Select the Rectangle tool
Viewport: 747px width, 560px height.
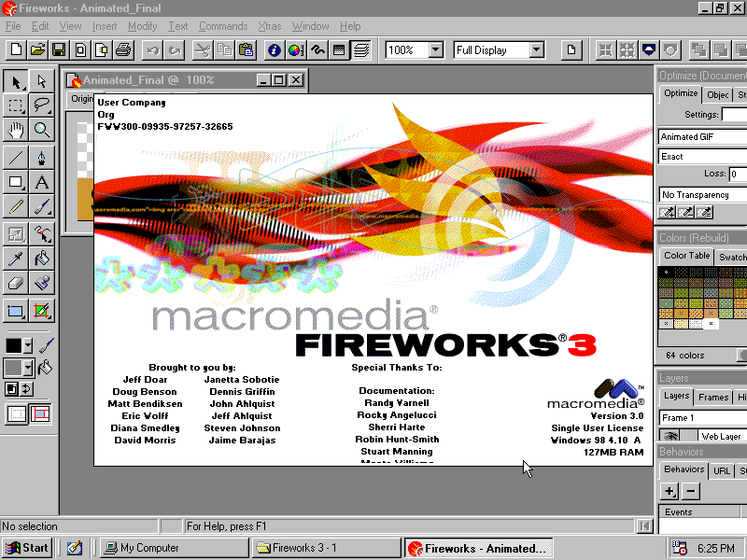16,182
